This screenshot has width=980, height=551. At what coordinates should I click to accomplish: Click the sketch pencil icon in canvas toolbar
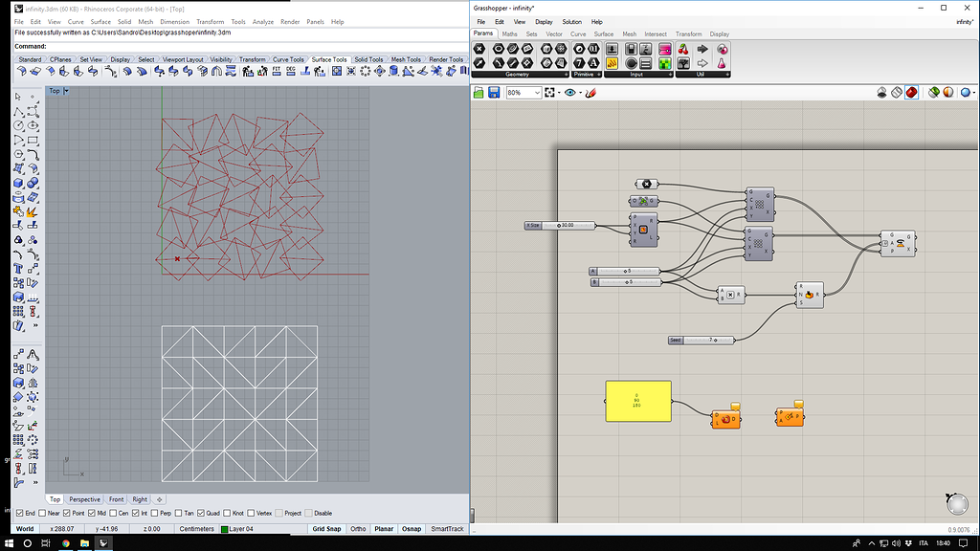click(x=590, y=93)
